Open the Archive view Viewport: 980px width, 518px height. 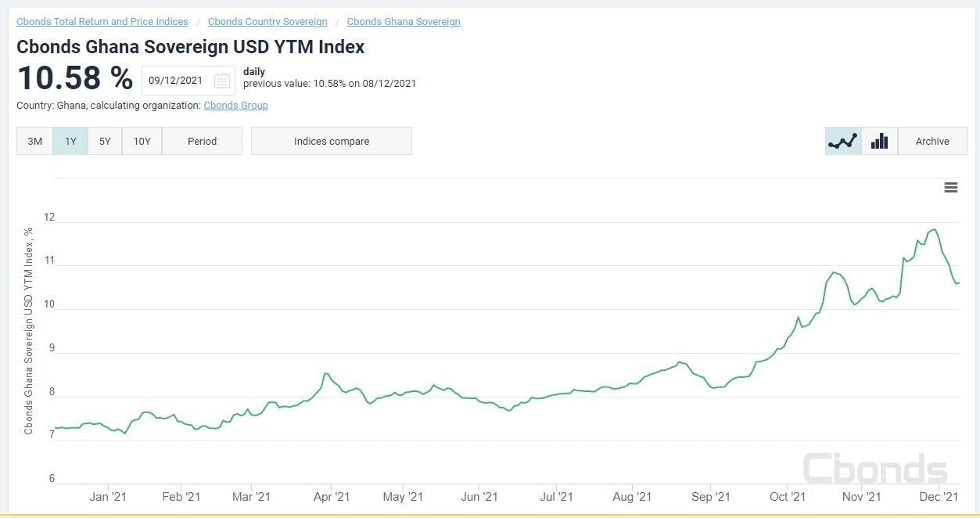932,142
